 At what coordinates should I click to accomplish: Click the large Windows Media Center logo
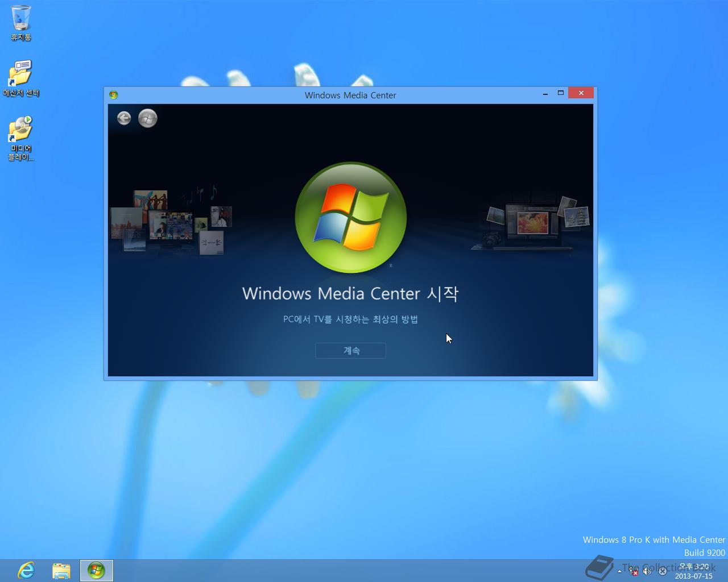click(x=351, y=218)
